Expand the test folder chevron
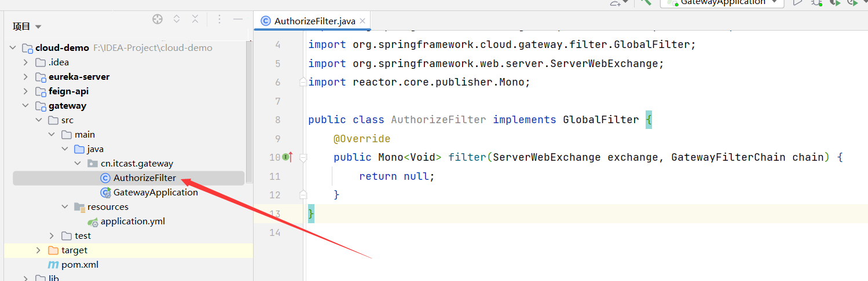The height and width of the screenshot is (281, 868). point(52,236)
